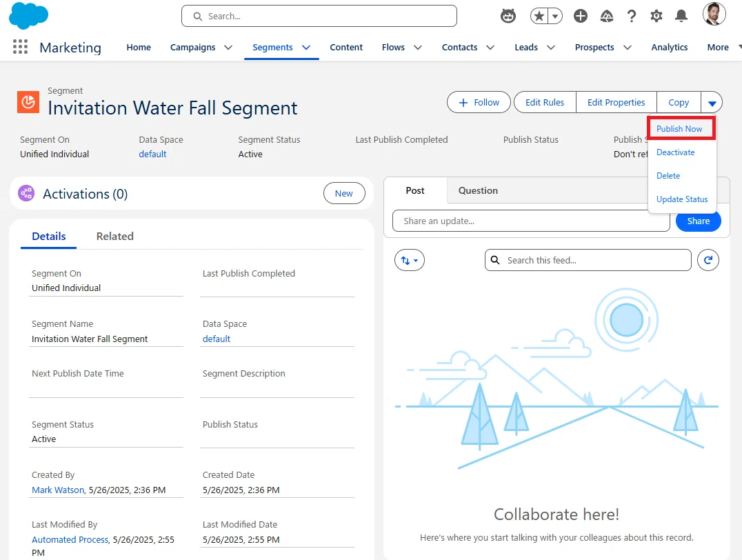Open user profile avatar menu
This screenshot has width=742, height=560.
click(x=714, y=14)
